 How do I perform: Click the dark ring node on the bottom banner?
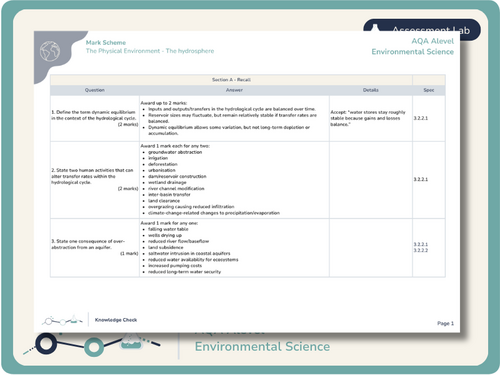pyautogui.click(x=46, y=343)
